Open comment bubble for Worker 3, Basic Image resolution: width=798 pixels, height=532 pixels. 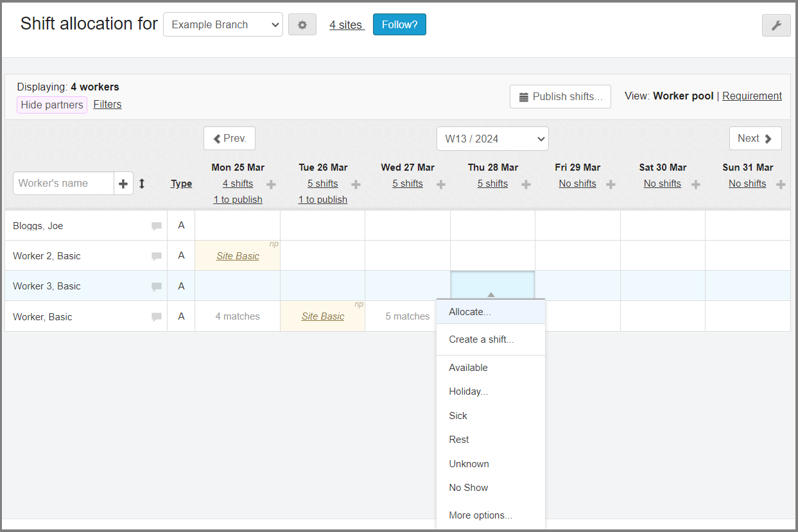tap(156, 287)
